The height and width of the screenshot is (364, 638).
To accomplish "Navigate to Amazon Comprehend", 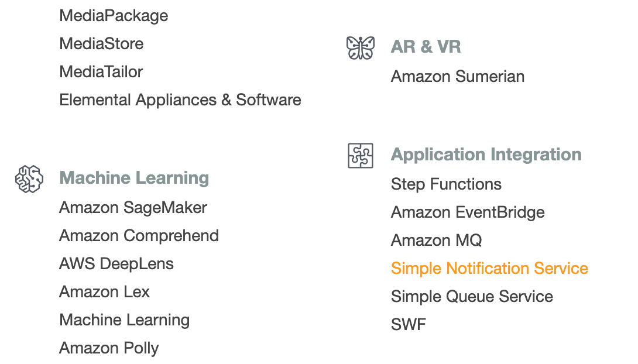I will pos(139,236).
